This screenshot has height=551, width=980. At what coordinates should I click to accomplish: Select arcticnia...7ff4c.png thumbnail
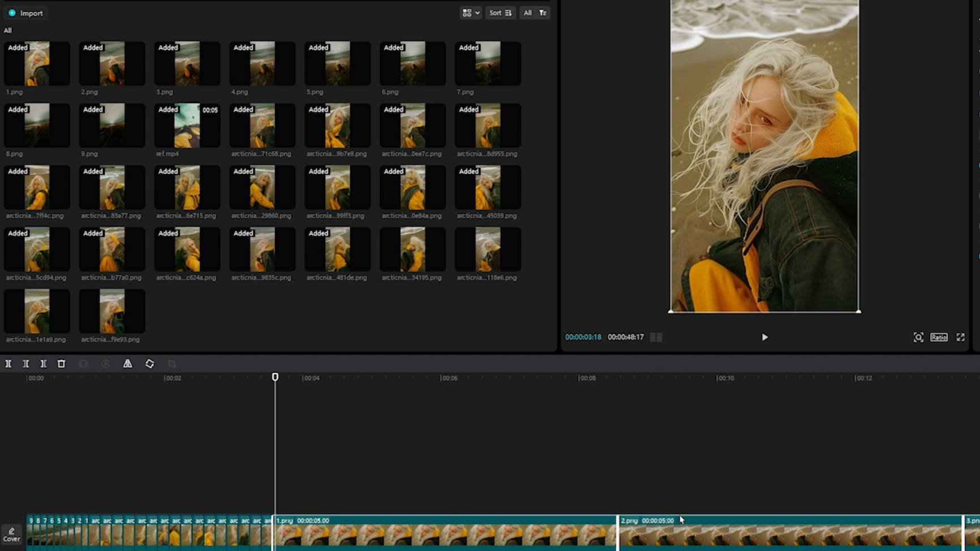pyautogui.click(x=37, y=187)
